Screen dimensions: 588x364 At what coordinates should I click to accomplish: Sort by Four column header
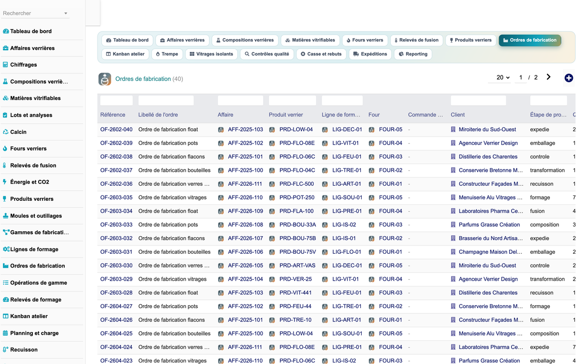click(374, 115)
